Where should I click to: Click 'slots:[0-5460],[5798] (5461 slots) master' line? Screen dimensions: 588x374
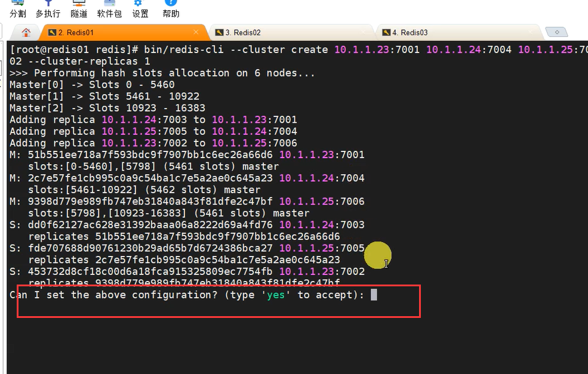[153, 167]
